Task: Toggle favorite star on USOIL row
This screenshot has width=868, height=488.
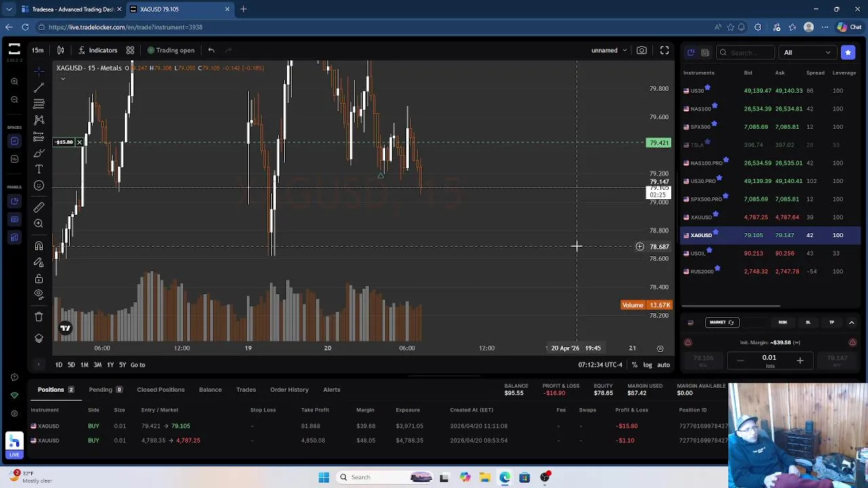Action: pos(709,250)
